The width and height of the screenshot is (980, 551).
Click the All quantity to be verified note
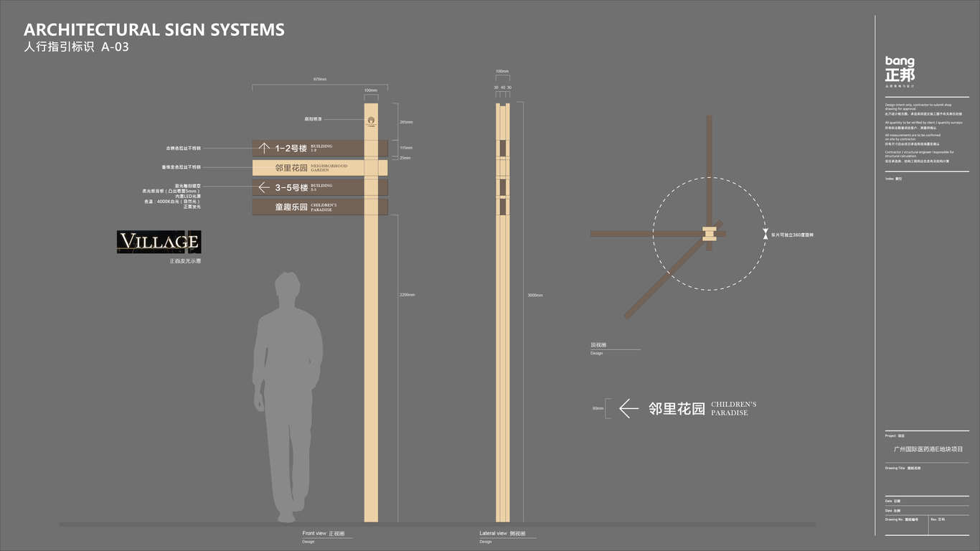click(924, 125)
